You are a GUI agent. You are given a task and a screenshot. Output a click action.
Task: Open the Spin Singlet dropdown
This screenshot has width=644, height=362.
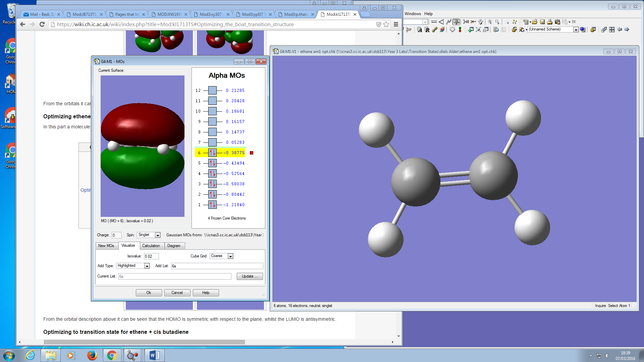click(158, 235)
